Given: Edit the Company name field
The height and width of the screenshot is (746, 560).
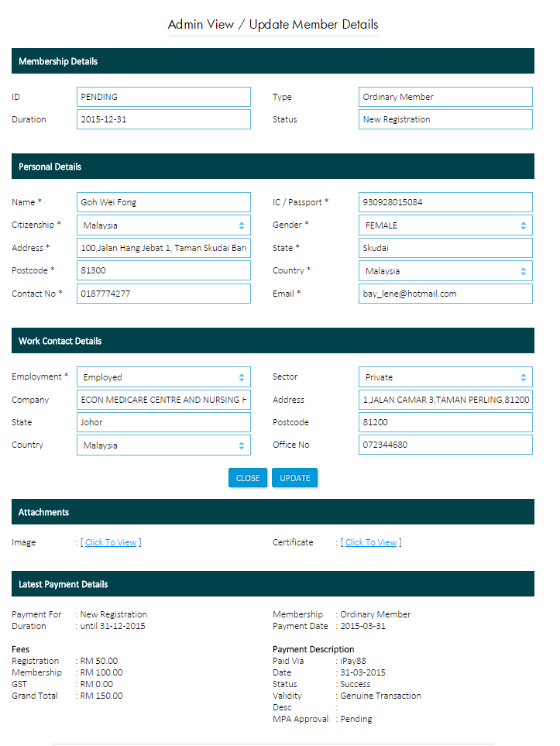Looking at the screenshot, I should tap(163, 400).
